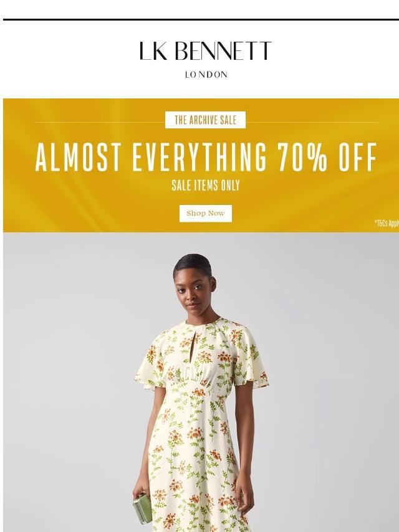Click the 70% figure in headline
This screenshot has width=399, height=532.
tap(302, 157)
